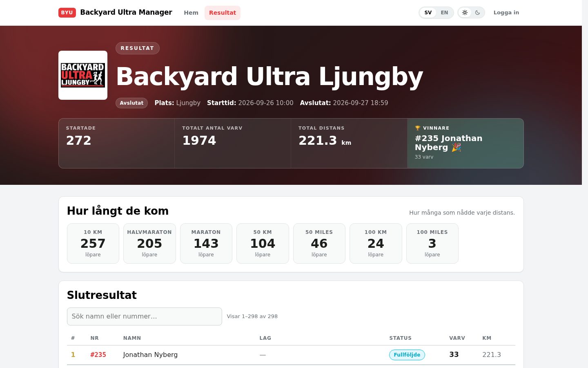
Task: Click the 100 Miles distance card
Action: click(x=432, y=243)
